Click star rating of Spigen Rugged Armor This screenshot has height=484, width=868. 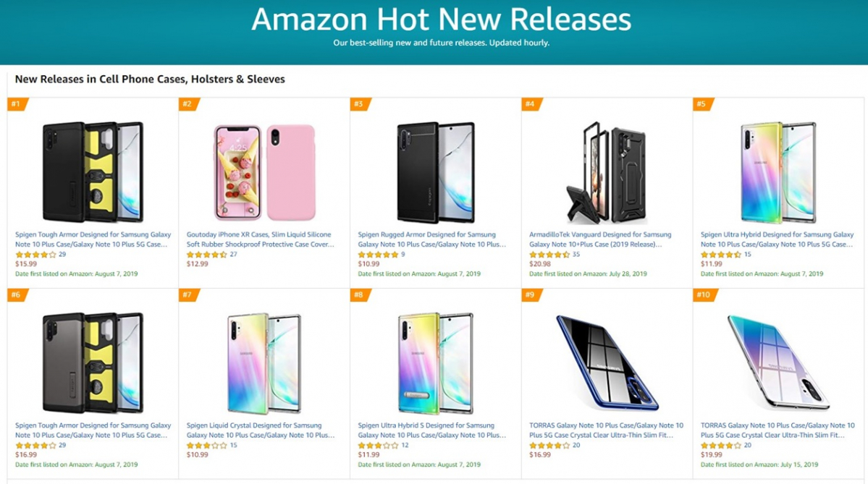tap(378, 255)
